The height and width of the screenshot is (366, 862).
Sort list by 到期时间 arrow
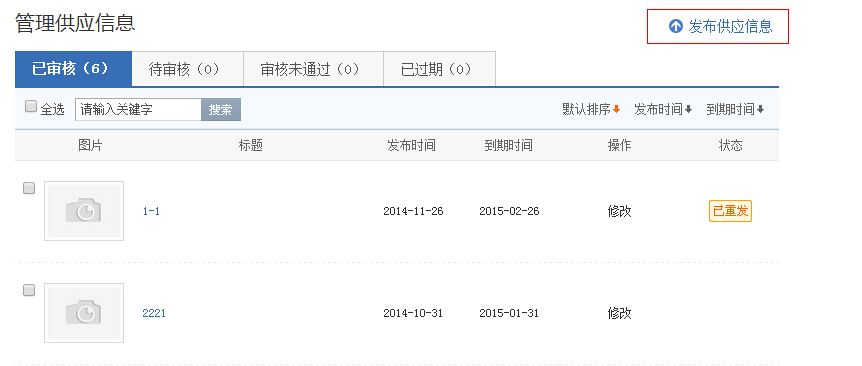click(760, 109)
